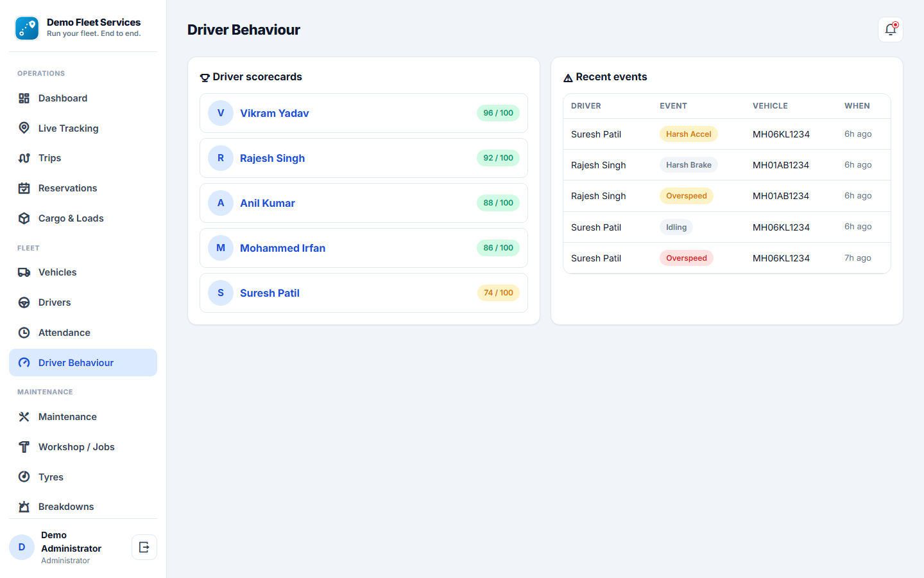Click the trophy icon beside Driver scorecards

205,78
